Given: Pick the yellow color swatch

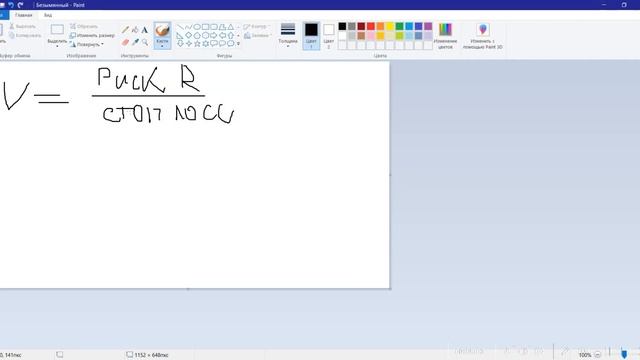Looking at the screenshot, I should [390, 27].
